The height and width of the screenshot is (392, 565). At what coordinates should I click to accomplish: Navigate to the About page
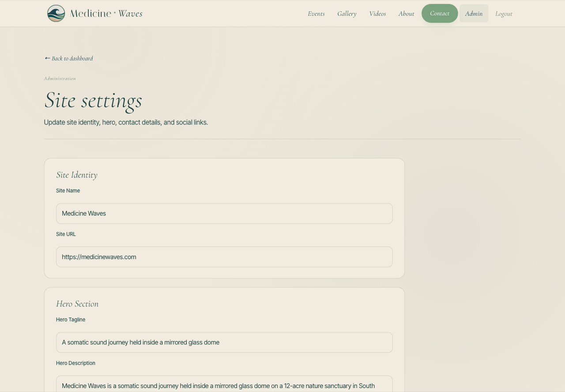[x=406, y=14]
